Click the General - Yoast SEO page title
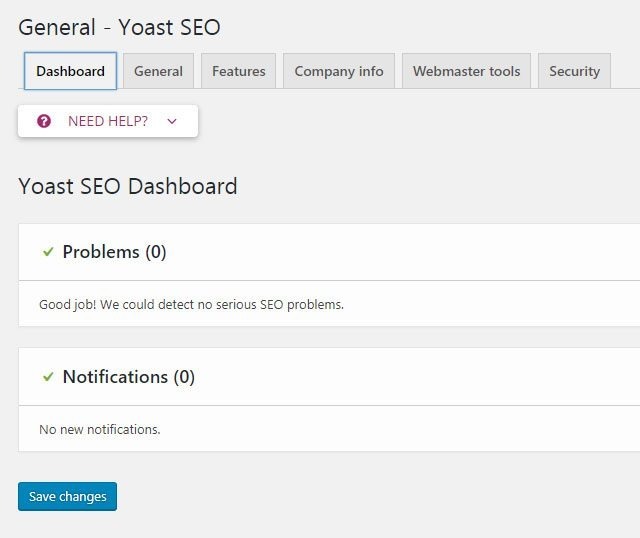Viewport: 640px width, 538px height. pyautogui.click(x=119, y=27)
